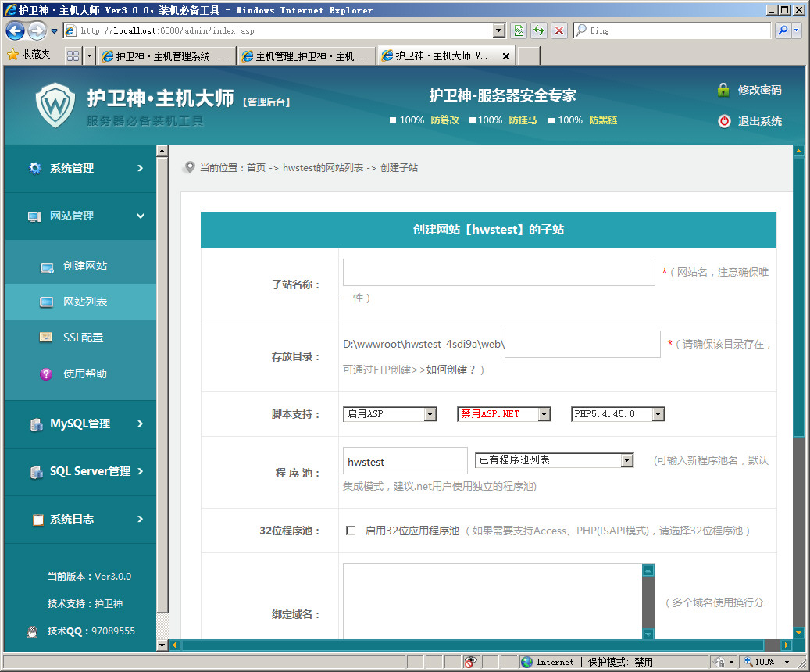Click the popup blocker status bar icon

470,662
